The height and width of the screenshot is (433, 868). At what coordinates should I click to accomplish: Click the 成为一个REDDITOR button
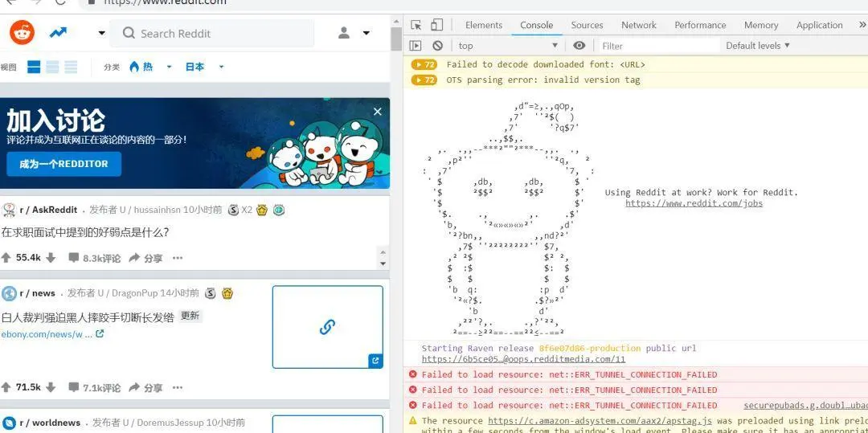[63, 164]
